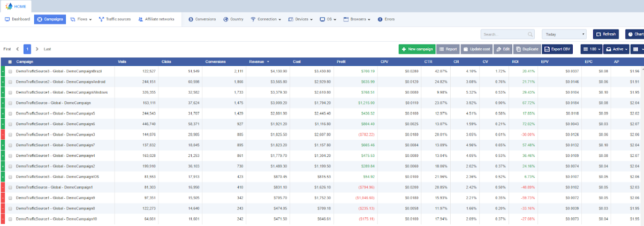The image size is (644, 226).
Task: Click the Edit button
Action: coord(503,49)
